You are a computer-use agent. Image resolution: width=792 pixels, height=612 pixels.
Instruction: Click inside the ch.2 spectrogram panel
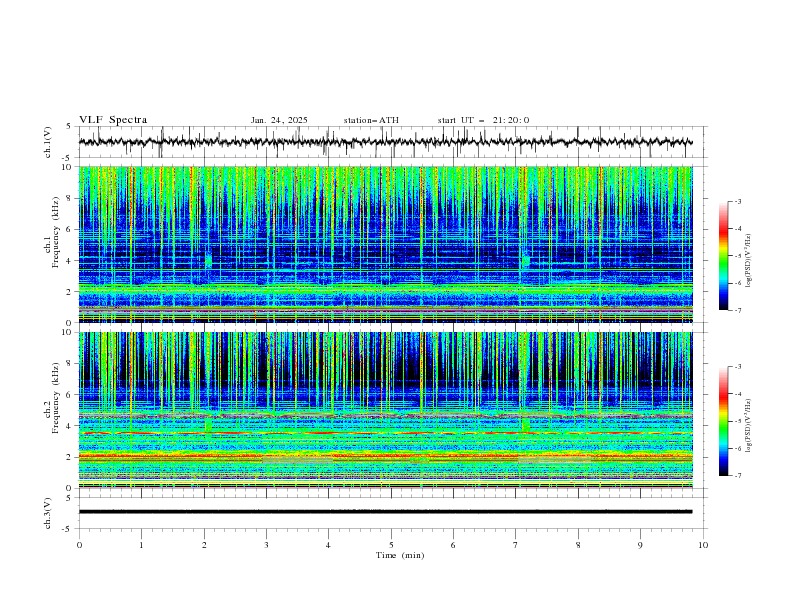(385, 410)
